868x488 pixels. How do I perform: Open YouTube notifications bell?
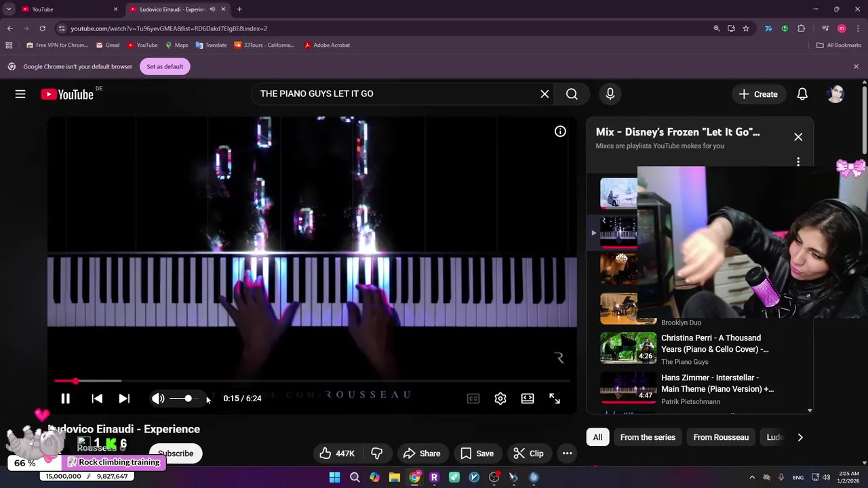[x=802, y=94]
